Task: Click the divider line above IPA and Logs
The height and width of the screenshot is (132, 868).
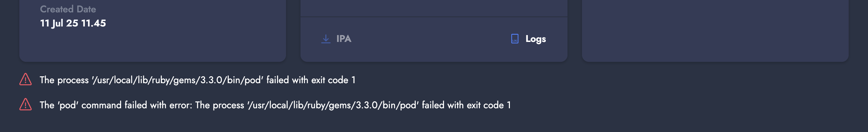Action: (434, 17)
